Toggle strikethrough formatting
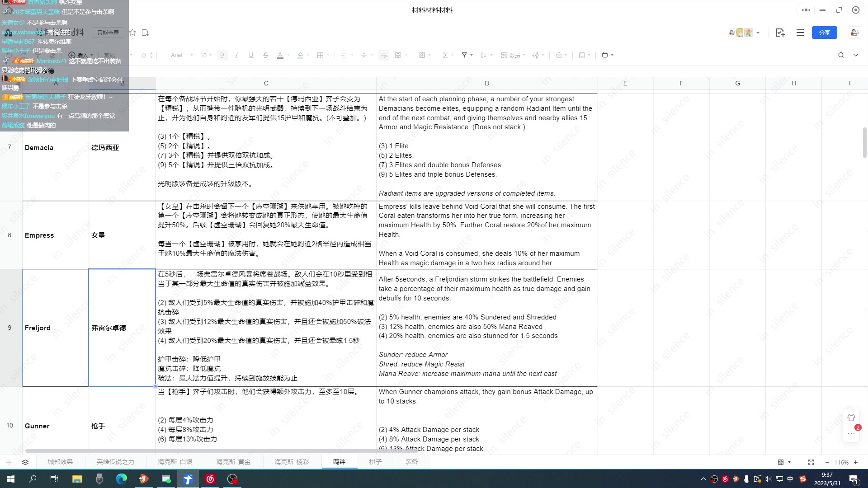 tap(265, 55)
